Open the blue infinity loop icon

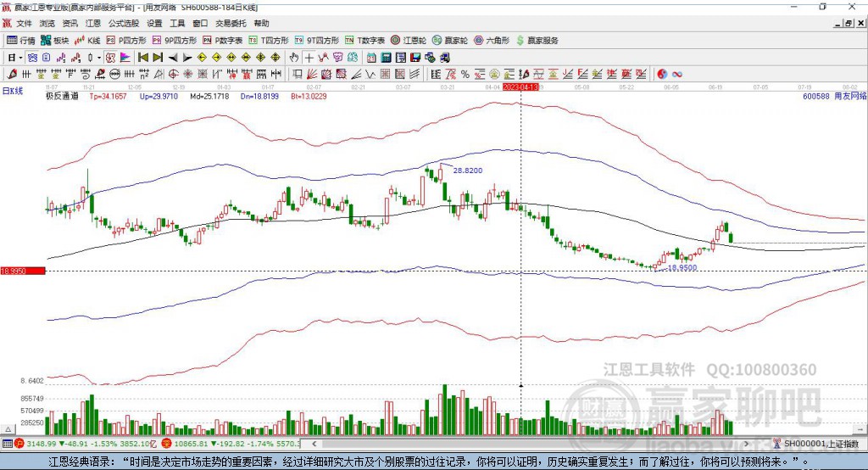click(x=677, y=75)
